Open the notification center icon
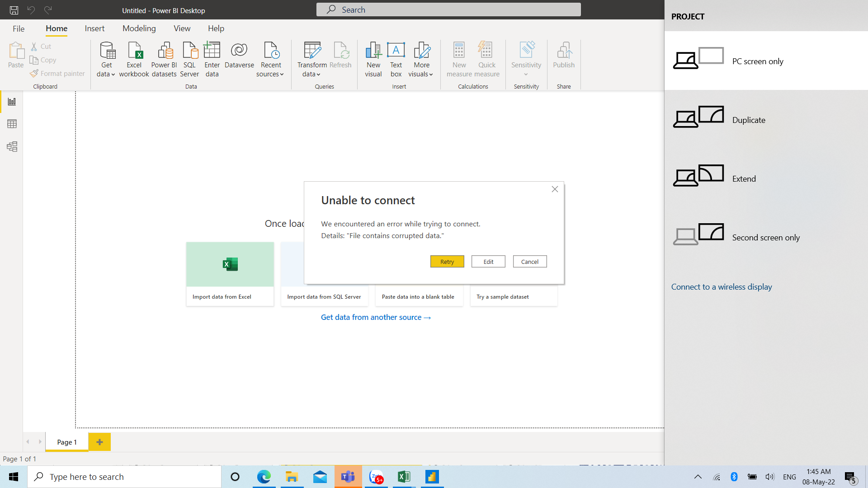The width and height of the screenshot is (868, 488). (850, 477)
